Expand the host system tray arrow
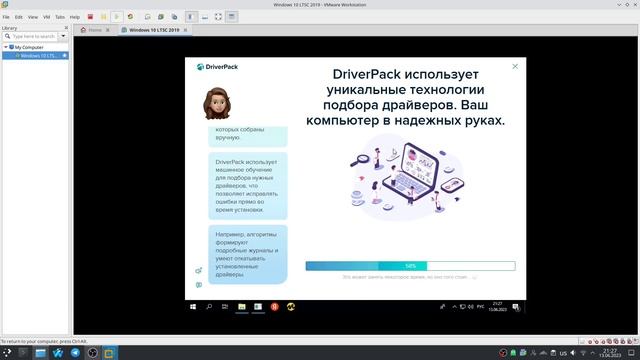 click(593, 353)
